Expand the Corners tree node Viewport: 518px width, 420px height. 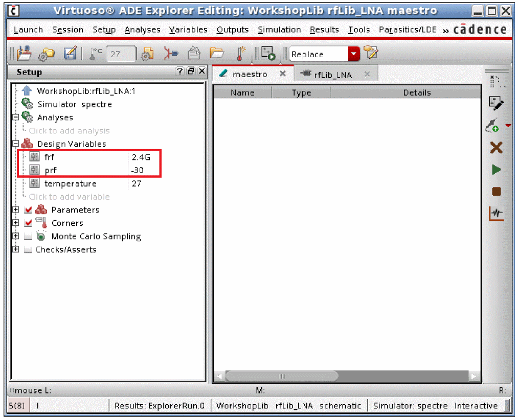pyautogui.click(x=15, y=223)
